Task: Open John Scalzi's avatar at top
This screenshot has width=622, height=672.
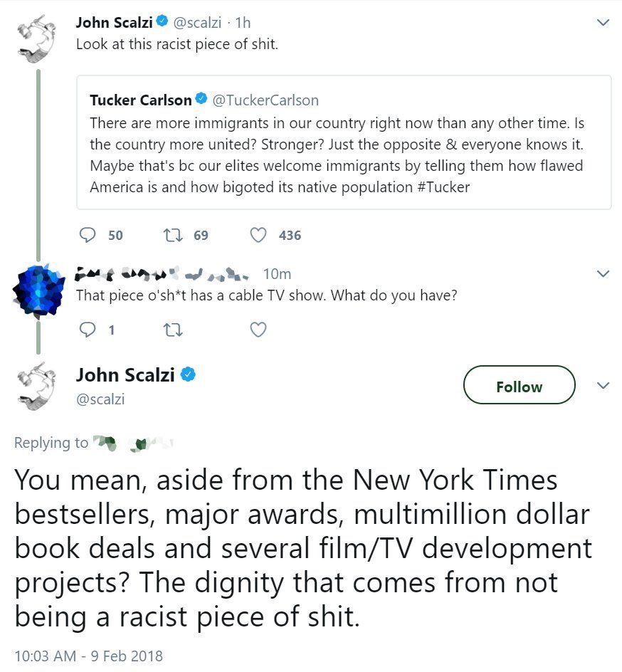Action: tap(36, 36)
